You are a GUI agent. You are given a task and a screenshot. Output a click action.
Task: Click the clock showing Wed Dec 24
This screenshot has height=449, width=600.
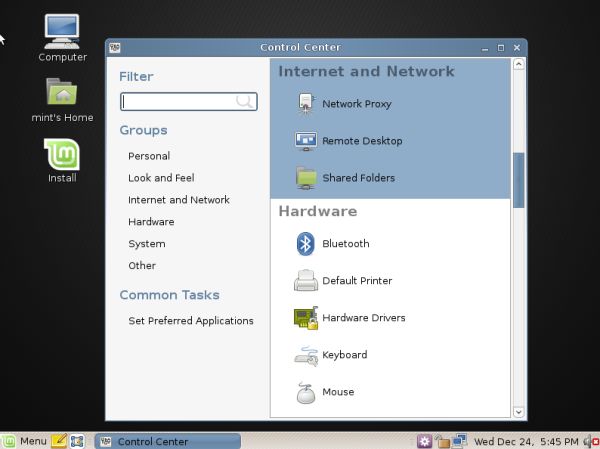click(x=526, y=441)
